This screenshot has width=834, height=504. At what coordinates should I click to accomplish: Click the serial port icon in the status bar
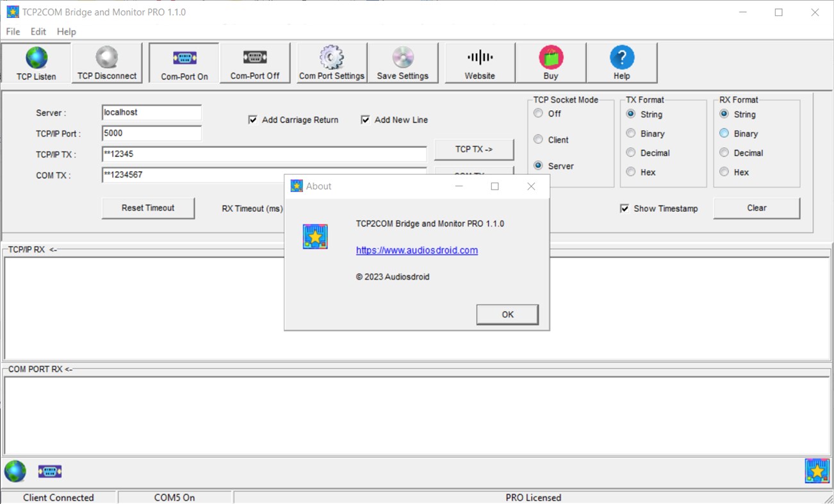(49, 471)
